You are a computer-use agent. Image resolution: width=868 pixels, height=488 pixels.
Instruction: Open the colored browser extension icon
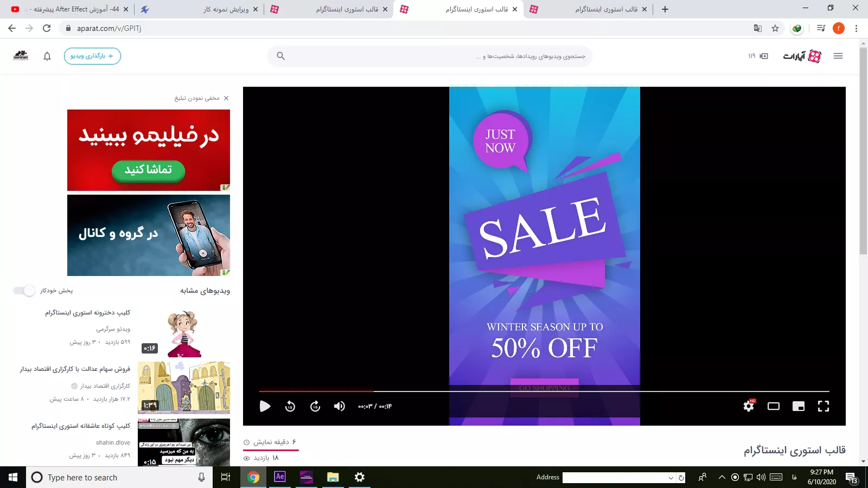coord(797,28)
